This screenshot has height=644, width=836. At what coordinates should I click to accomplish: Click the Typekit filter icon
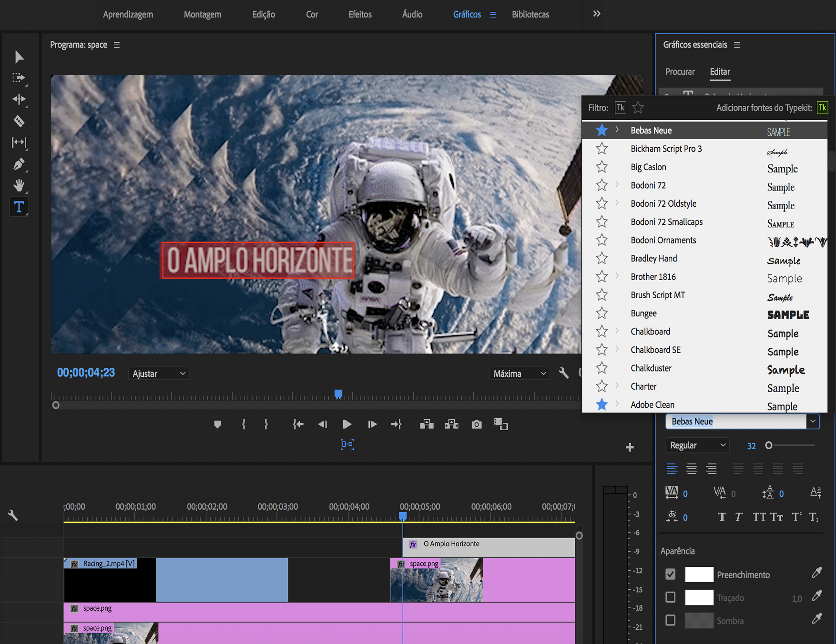[620, 108]
